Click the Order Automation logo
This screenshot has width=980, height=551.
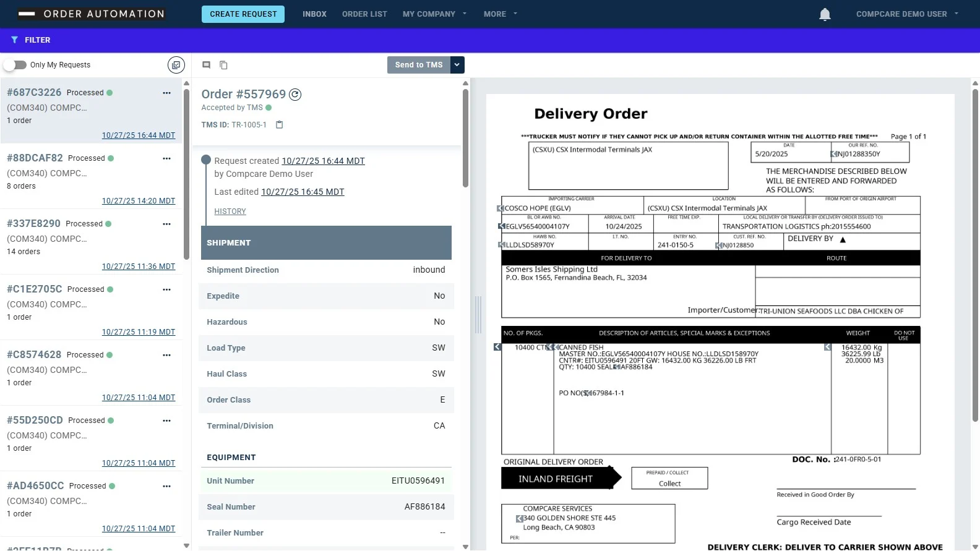[92, 14]
